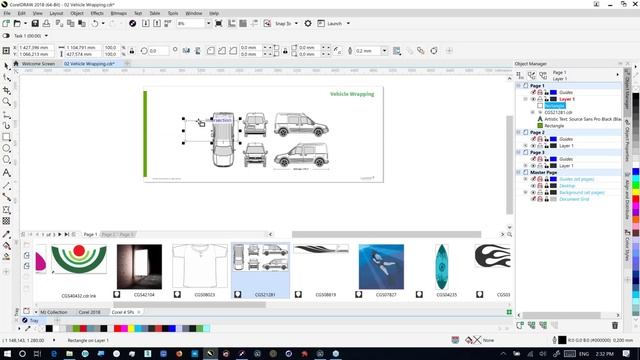This screenshot has height=360, width=640.
Task: Select the Crop tool
Action: (x=6, y=90)
